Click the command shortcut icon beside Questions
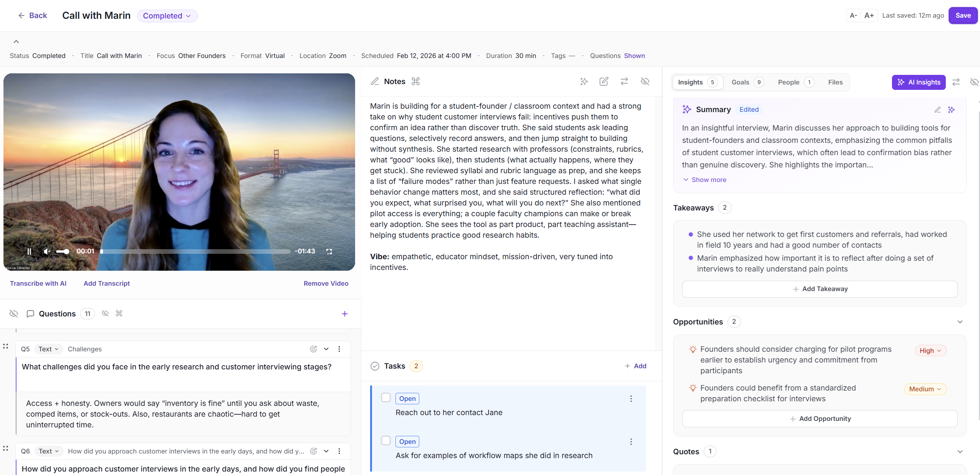The height and width of the screenshot is (475, 980). tap(119, 313)
